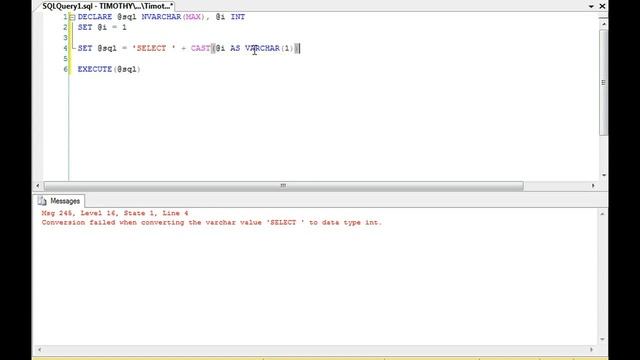Click the Messages pane horizontal left arrow
The width and height of the screenshot is (640, 360).
point(39,350)
